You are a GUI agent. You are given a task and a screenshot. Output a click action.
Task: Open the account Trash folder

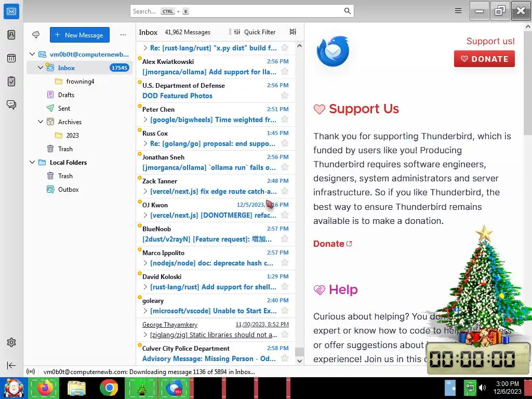[79, 149]
